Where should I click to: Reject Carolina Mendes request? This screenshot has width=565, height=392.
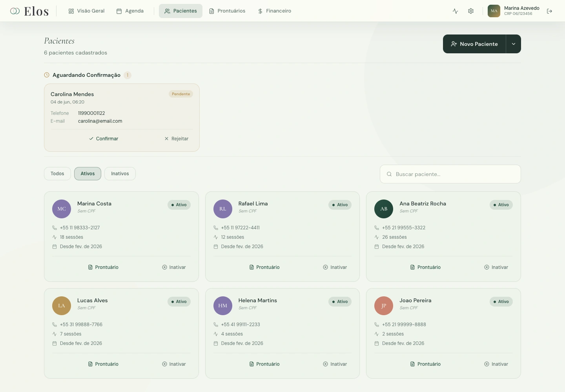(177, 139)
